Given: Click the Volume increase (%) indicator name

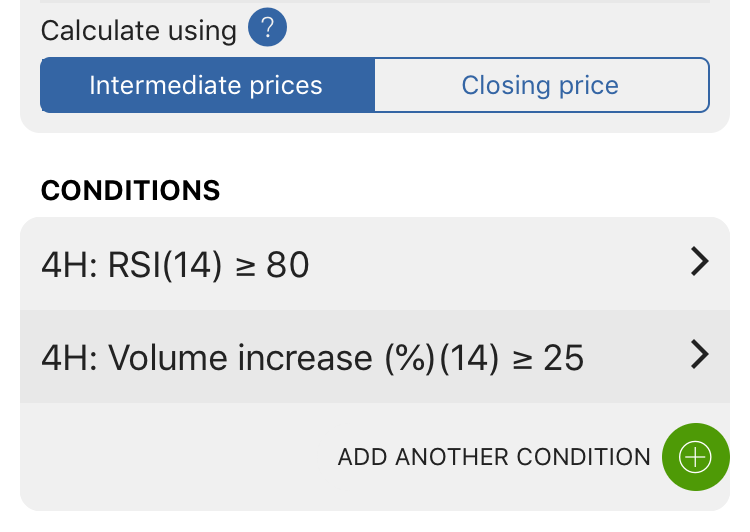Looking at the screenshot, I should click(x=271, y=358).
